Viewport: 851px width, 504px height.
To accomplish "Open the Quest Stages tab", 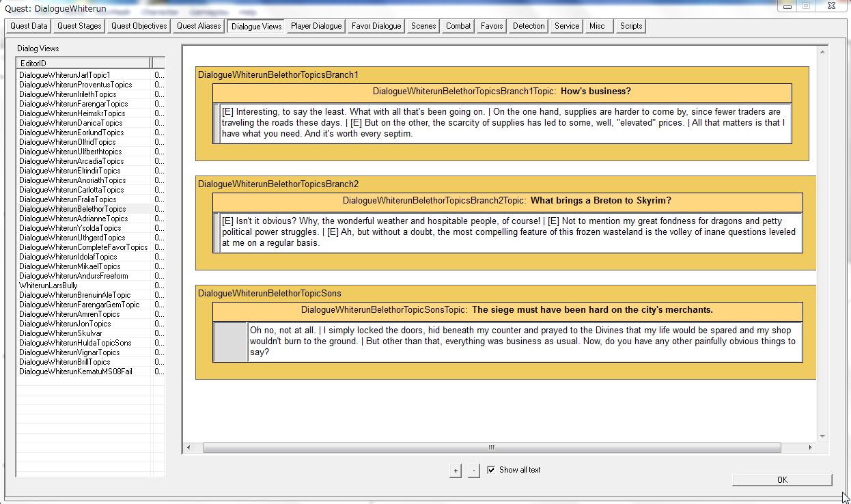I will click(79, 26).
